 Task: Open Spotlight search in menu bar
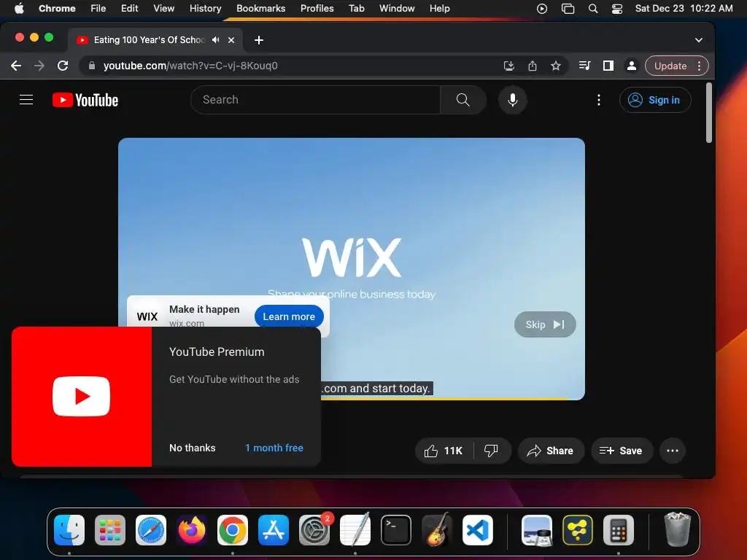pyautogui.click(x=593, y=8)
